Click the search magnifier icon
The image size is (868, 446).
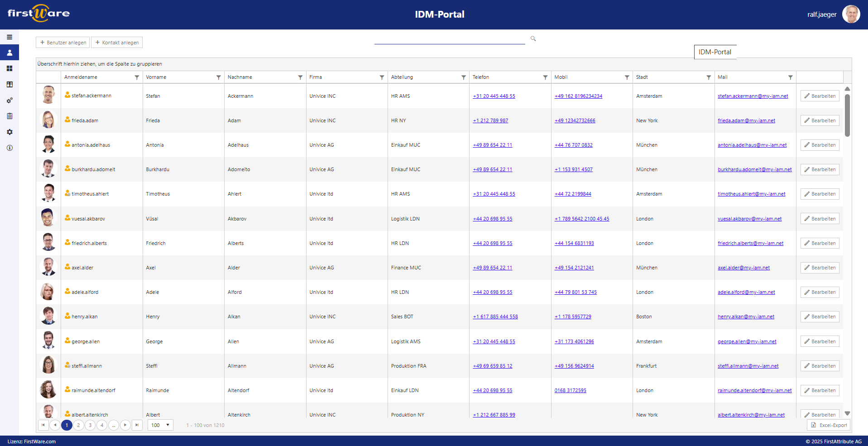point(533,39)
